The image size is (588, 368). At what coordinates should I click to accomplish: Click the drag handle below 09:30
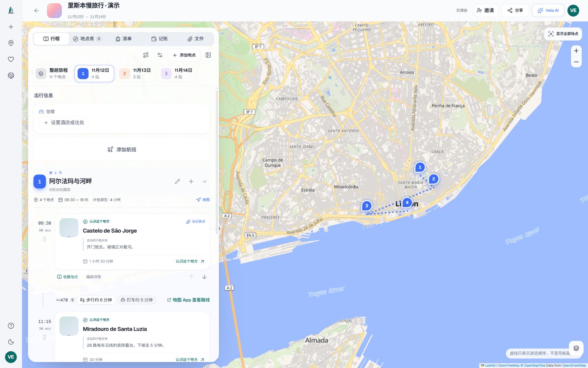(44, 239)
